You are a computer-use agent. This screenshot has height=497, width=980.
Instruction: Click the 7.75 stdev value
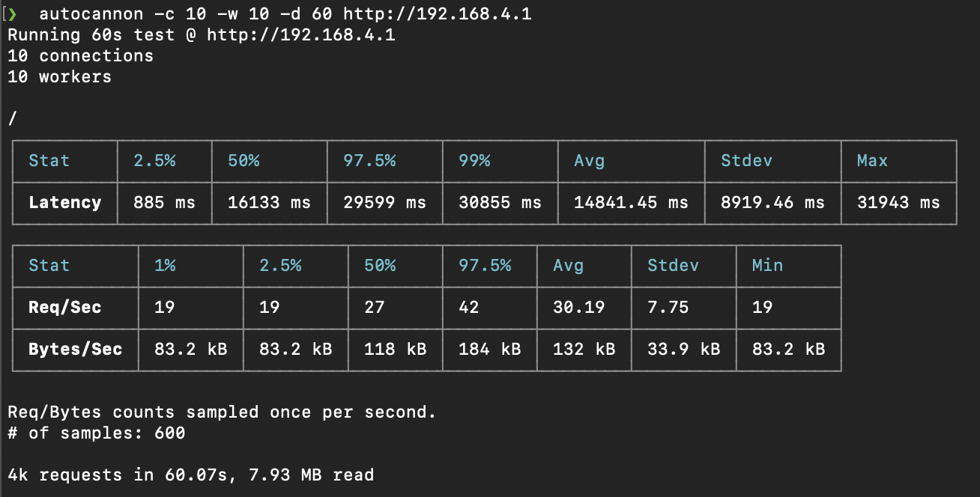[x=668, y=308]
